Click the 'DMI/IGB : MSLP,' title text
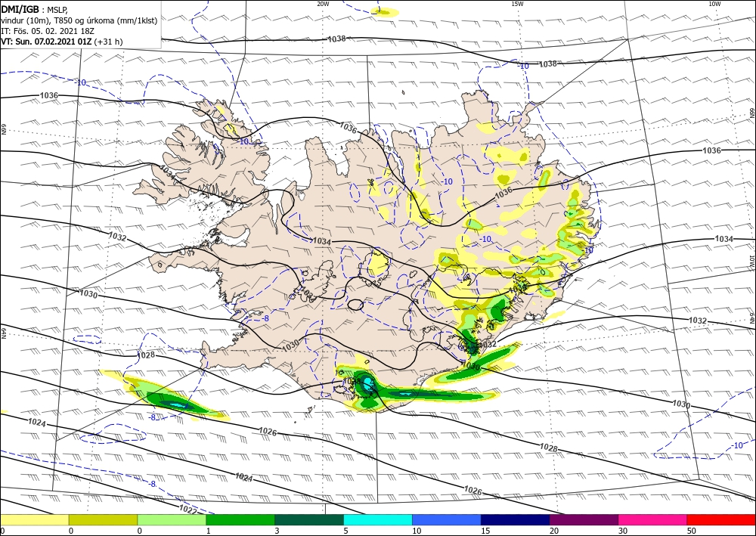Viewport: 756px width, 536px height. point(35,10)
